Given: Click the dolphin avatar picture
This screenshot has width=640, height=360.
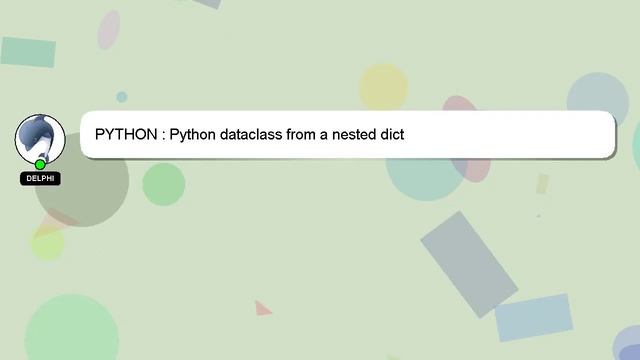Looking at the screenshot, I should [x=40, y=139].
